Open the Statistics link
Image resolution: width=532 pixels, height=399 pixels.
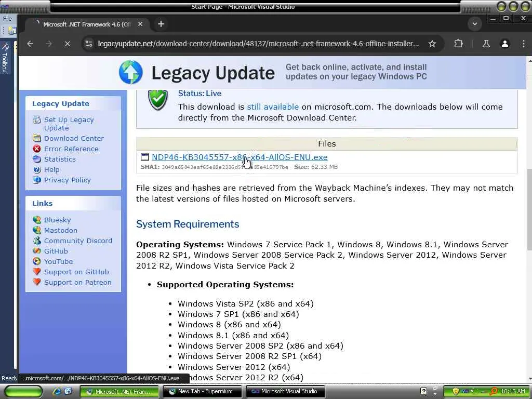60,159
